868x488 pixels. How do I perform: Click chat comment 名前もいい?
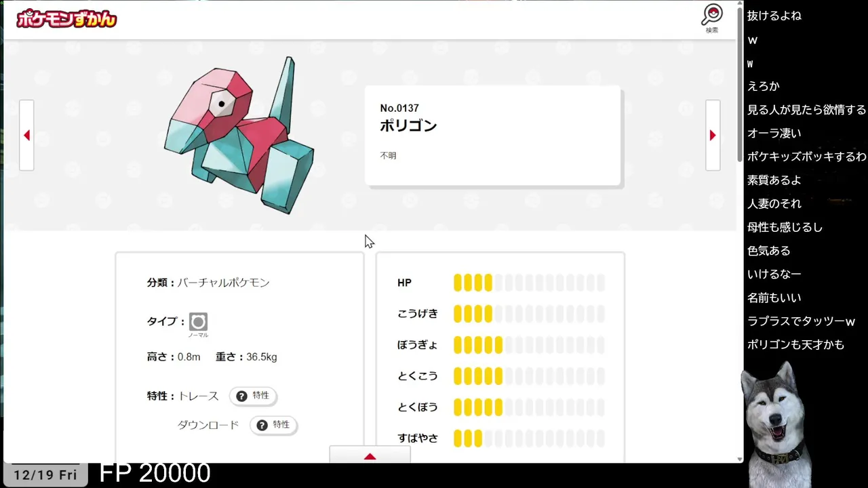coord(774,298)
